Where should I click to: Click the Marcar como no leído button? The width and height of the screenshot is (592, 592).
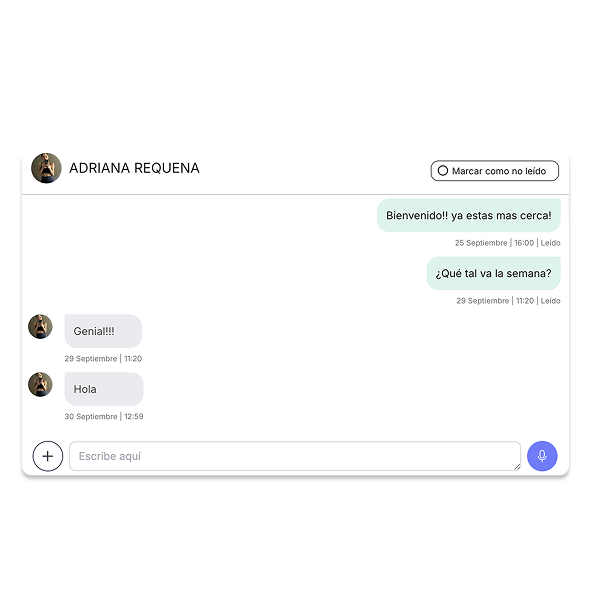[495, 171]
